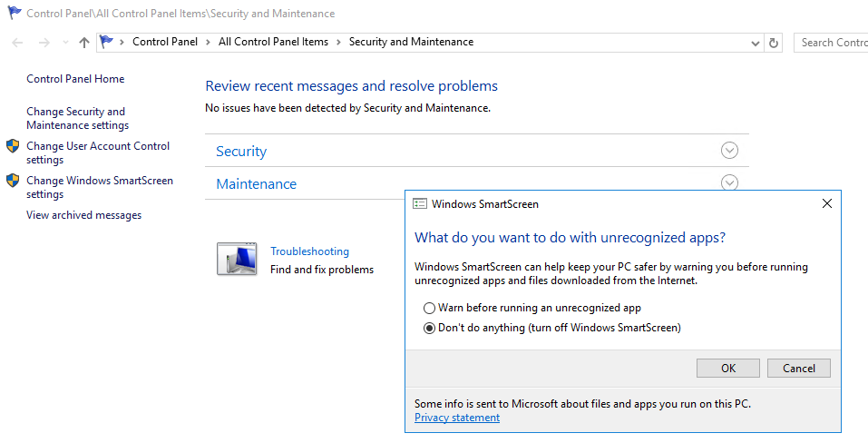Viewport: 868px width, 443px height.
Task: Open Control Panel Home link
Action: click(75, 79)
